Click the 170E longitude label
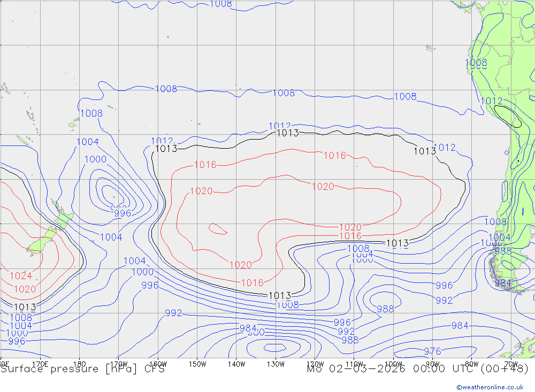Viewport: 535px width, 392px height. click(40, 364)
